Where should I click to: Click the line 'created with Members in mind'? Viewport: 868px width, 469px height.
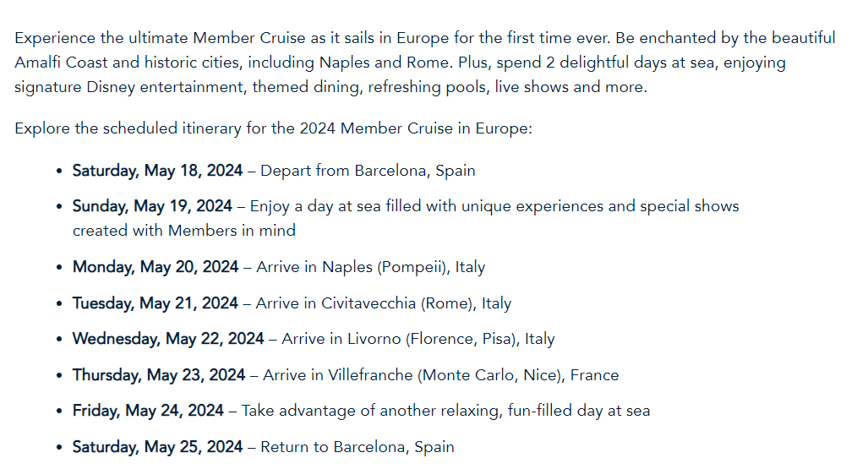tap(184, 230)
